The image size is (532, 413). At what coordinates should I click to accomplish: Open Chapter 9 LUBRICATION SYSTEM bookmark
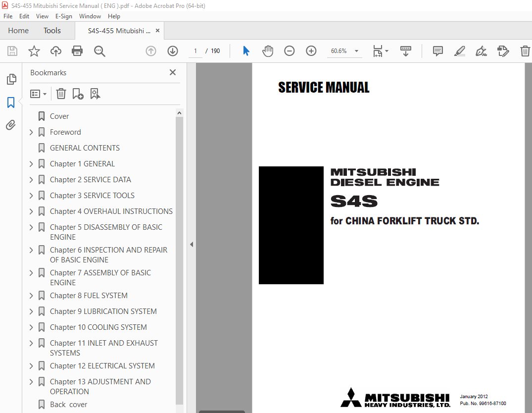103,311
